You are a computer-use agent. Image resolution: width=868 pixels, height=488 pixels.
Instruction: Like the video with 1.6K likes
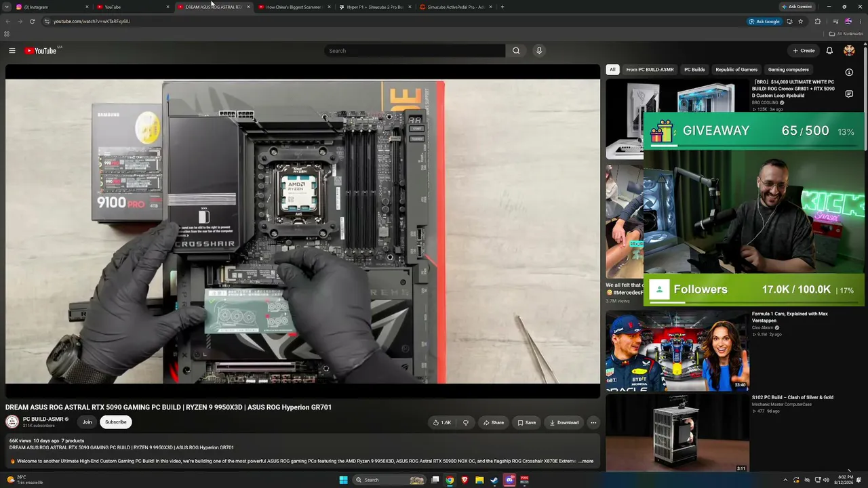click(x=442, y=422)
